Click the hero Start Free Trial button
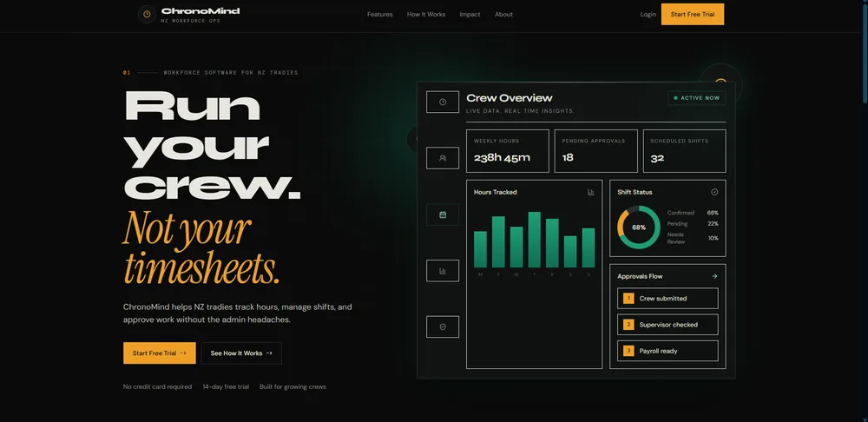This screenshot has width=868, height=422. pyautogui.click(x=160, y=353)
